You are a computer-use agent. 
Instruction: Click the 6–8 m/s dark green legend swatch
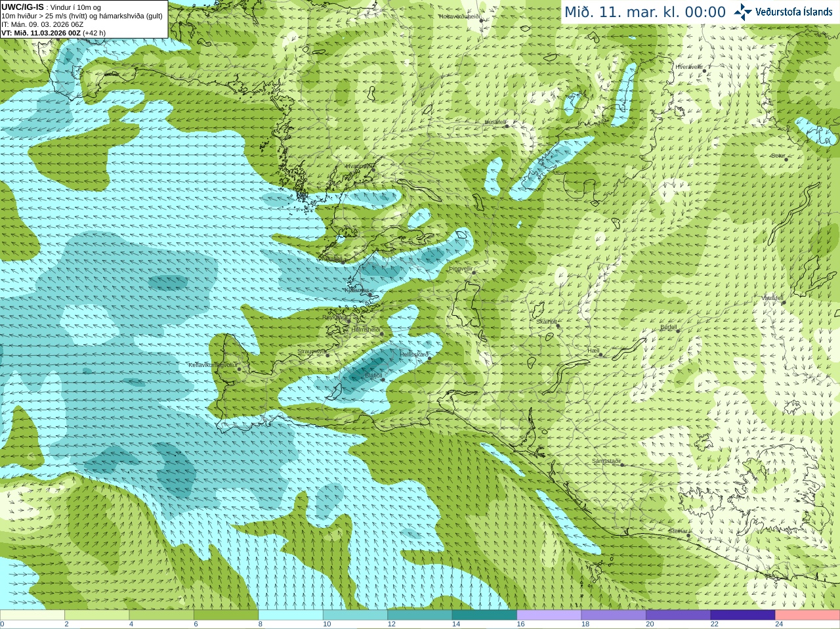coord(226,615)
